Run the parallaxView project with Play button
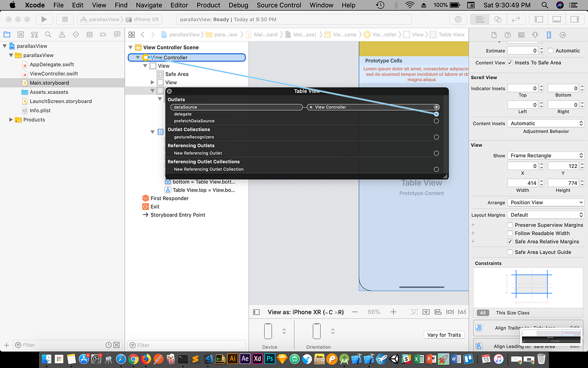 44,19
